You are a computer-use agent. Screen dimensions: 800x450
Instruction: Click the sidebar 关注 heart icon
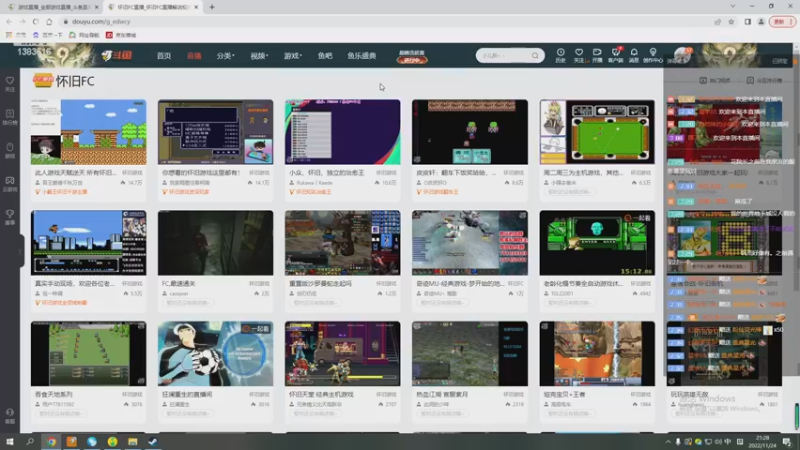pos(10,84)
